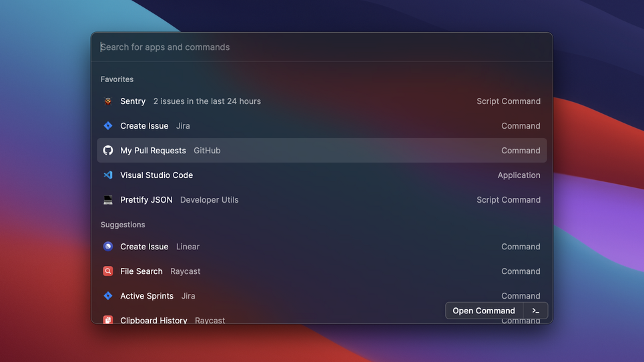Open the actions panel terminal icon button
The width and height of the screenshot is (644, 362).
click(x=536, y=311)
